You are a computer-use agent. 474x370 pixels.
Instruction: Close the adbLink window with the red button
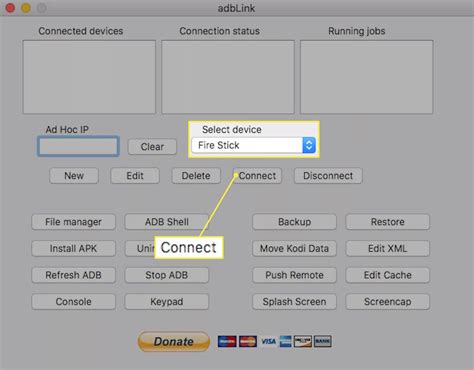point(10,8)
